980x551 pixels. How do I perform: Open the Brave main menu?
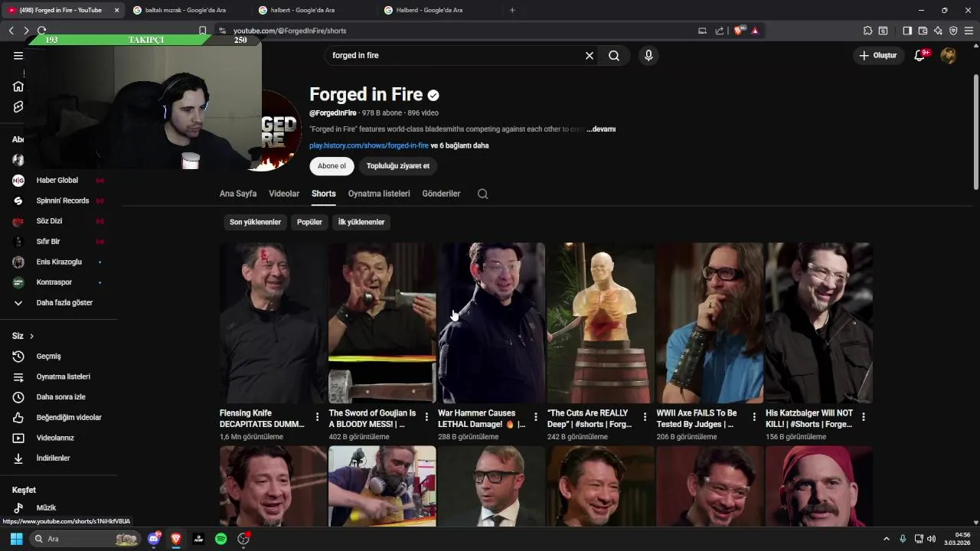tap(969, 31)
